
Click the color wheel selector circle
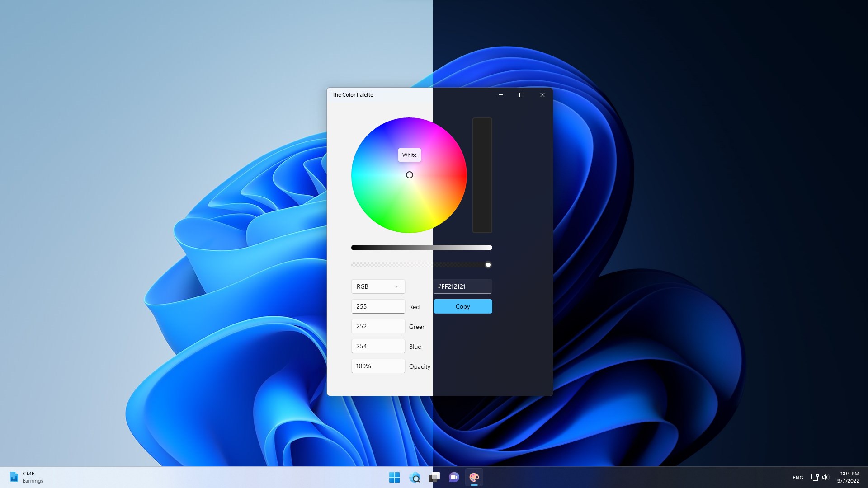409,175
